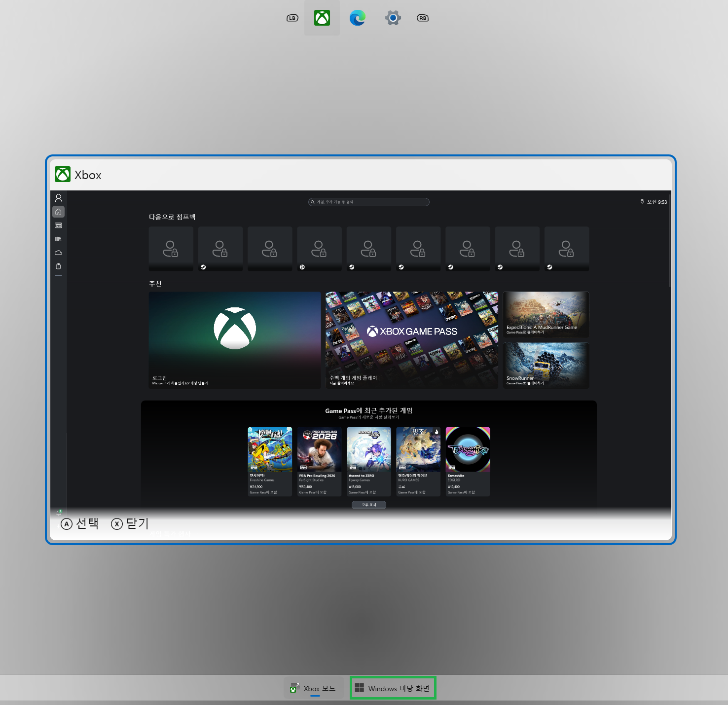Click the magnifier icon in the search box

pyautogui.click(x=313, y=202)
